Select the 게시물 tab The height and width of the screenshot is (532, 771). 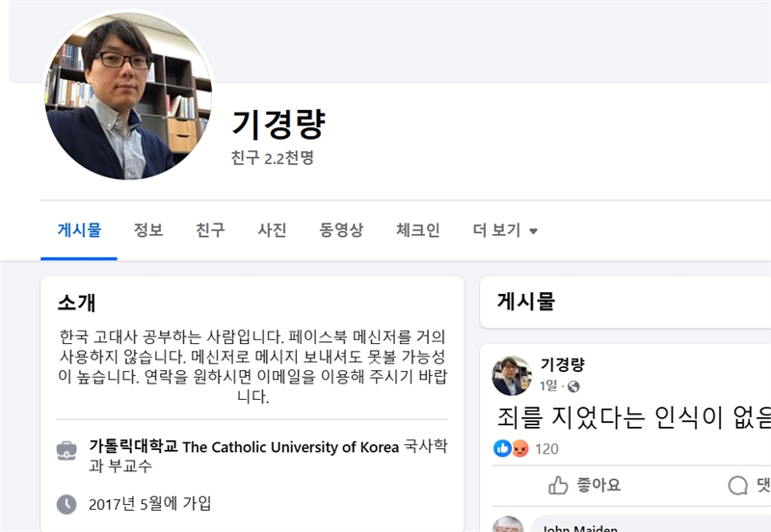pos(79,230)
